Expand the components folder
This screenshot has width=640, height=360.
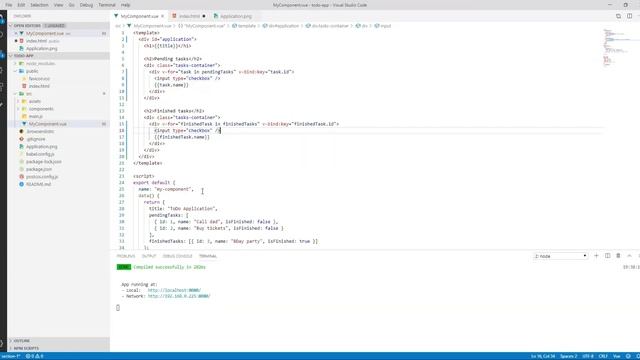tap(18, 109)
